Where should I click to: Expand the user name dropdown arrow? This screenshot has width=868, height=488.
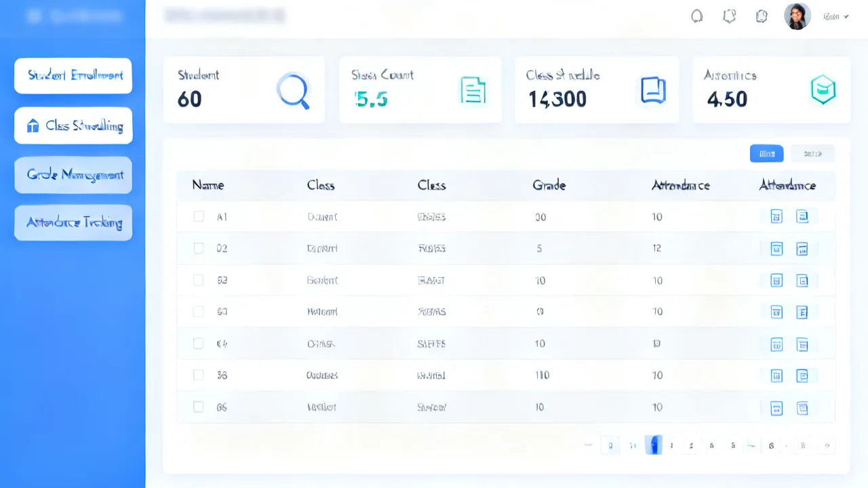(846, 17)
